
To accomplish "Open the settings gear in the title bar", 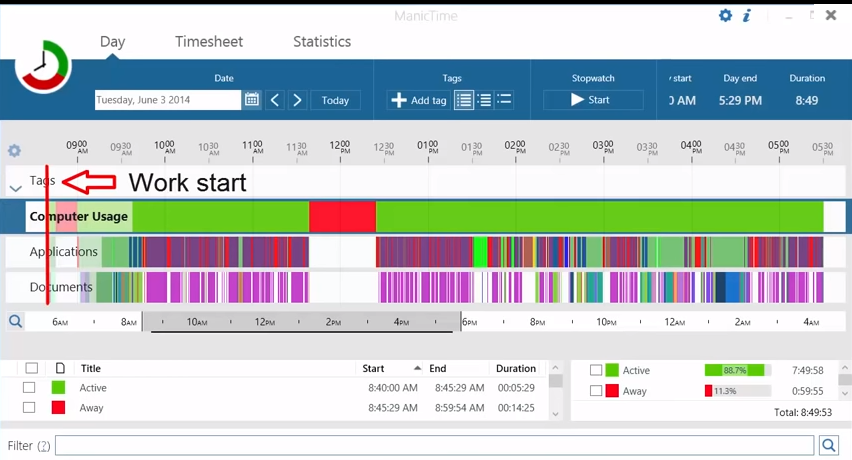I will pos(725,15).
